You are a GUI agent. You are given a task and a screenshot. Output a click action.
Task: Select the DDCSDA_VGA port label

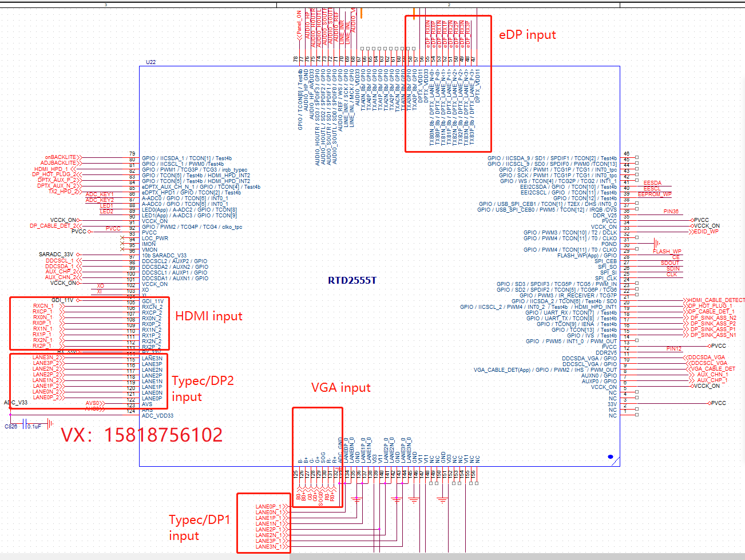(707, 358)
